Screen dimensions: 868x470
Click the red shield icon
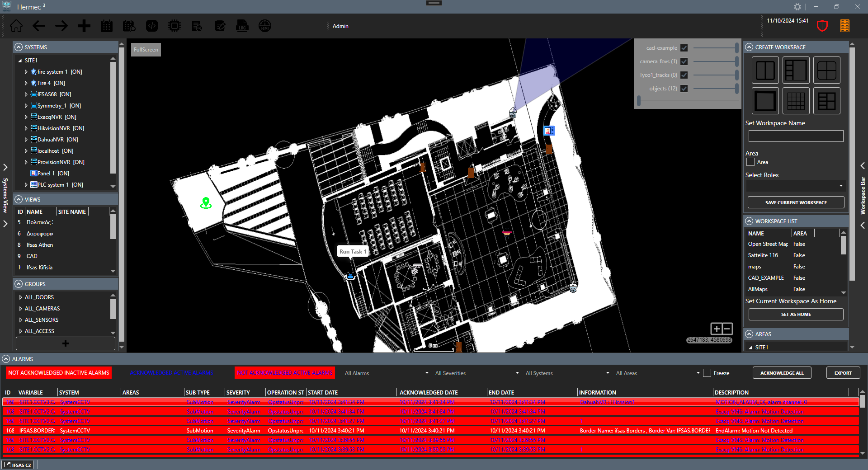pyautogui.click(x=822, y=26)
